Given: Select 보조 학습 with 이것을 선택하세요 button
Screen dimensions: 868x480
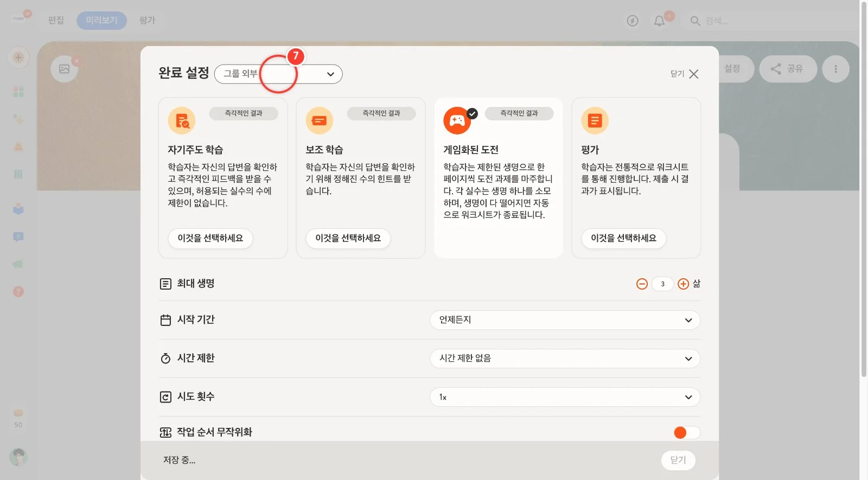Looking at the screenshot, I should (x=348, y=238).
